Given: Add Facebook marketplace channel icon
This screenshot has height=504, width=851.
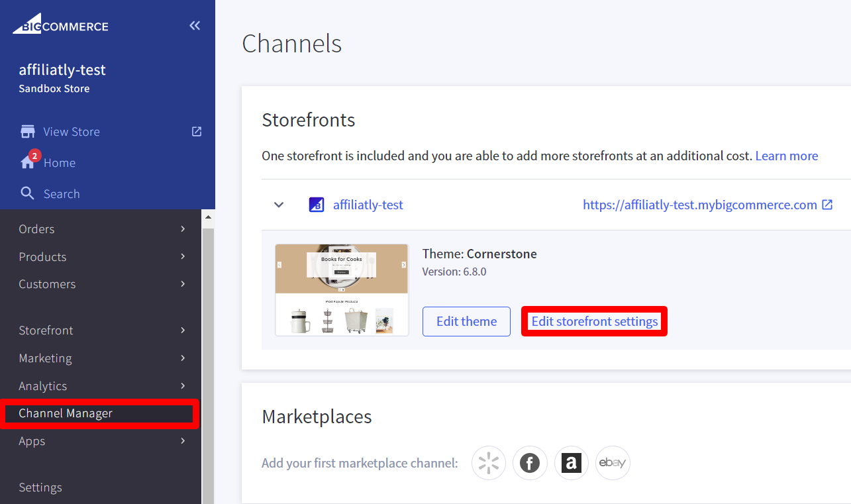Looking at the screenshot, I should [x=530, y=463].
